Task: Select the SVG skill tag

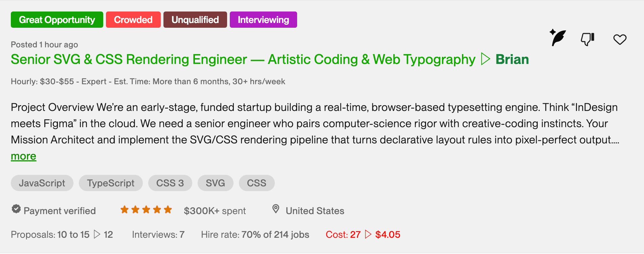Action: [215, 183]
